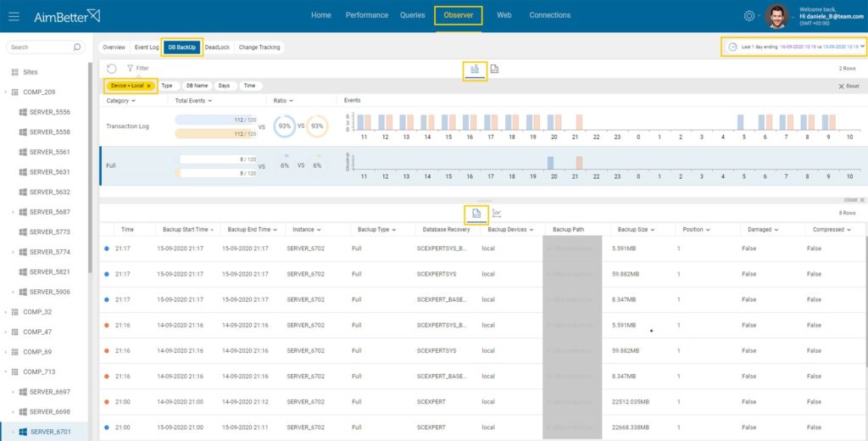Open the Home tab
The height and width of the screenshot is (441, 868).
321,15
